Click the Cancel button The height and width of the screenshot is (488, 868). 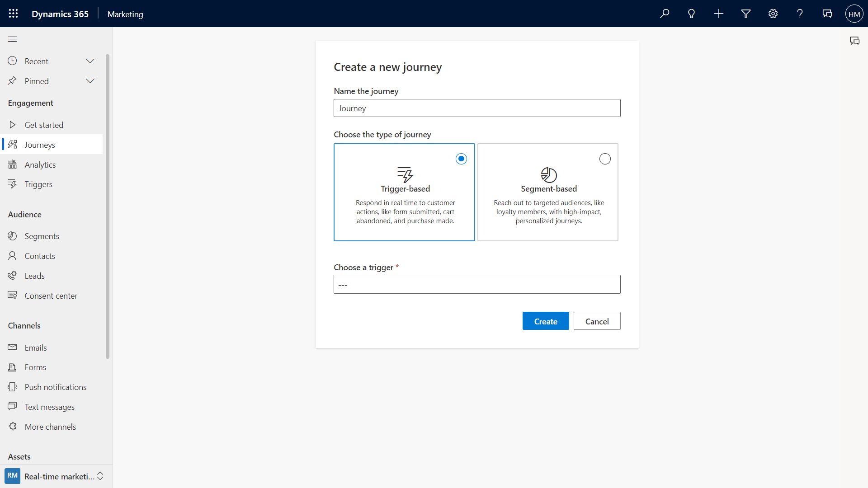pyautogui.click(x=597, y=321)
